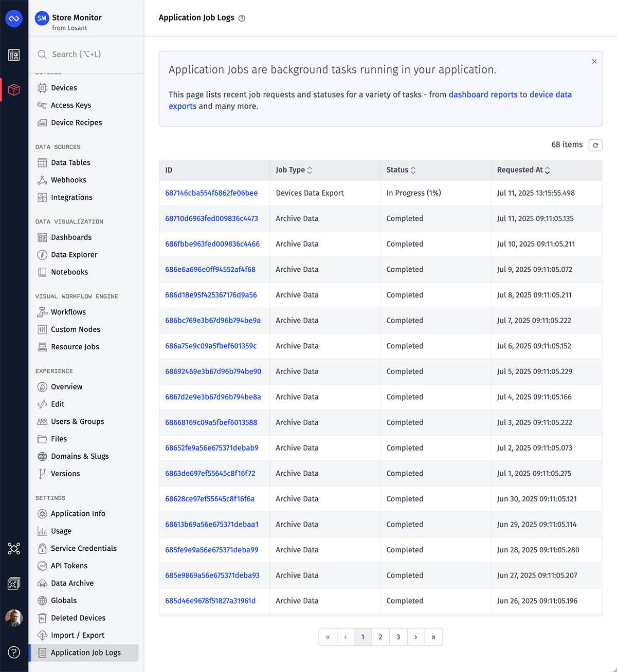
Task: Click the help icon beside Application Job Logs title
Action: (242, 18)
